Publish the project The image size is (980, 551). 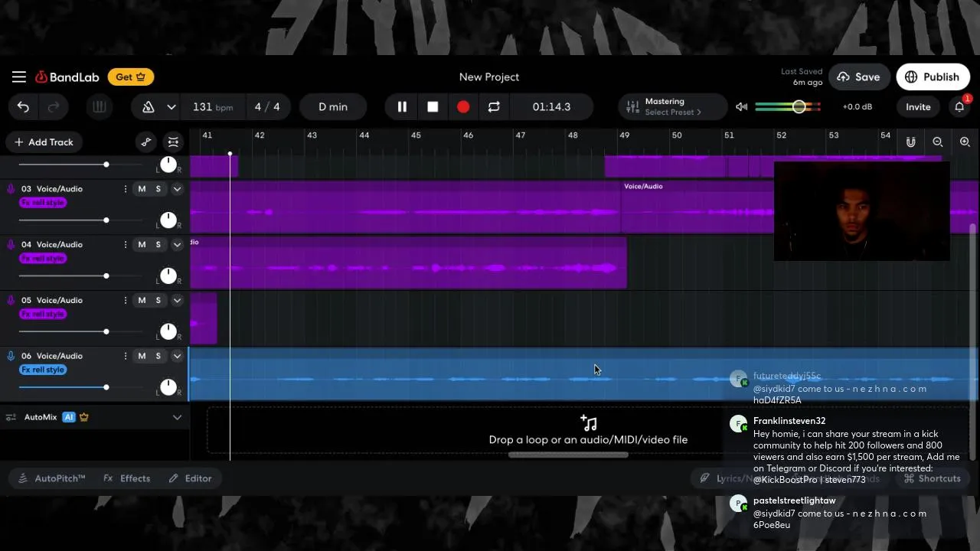(x=932, y=77)
